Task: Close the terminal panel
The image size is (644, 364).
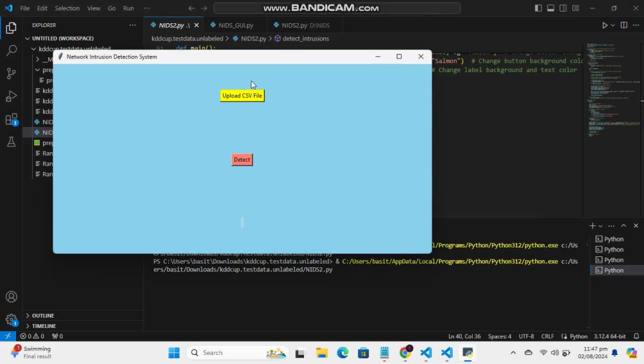Action: [636, 225]
